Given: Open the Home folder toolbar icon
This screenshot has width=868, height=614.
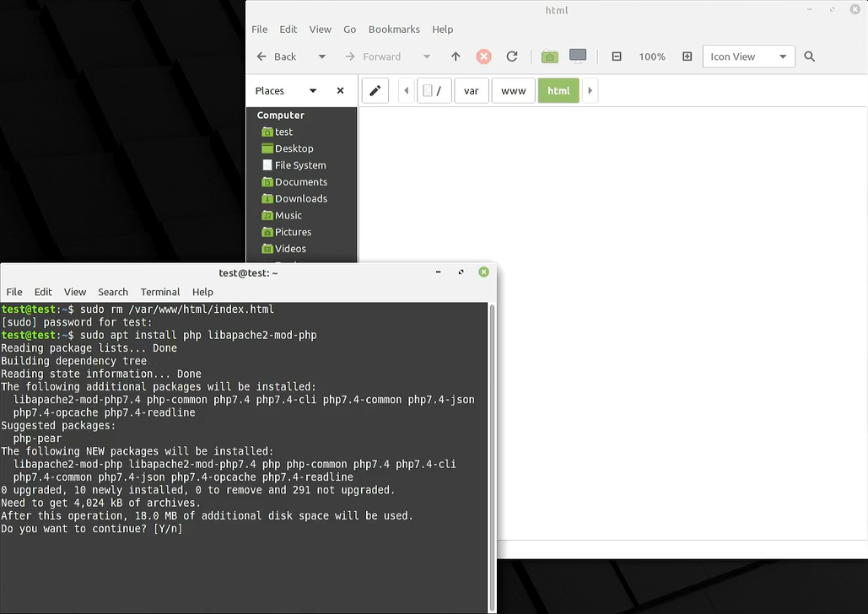Looking at the screenshot, I should (550, 57).
